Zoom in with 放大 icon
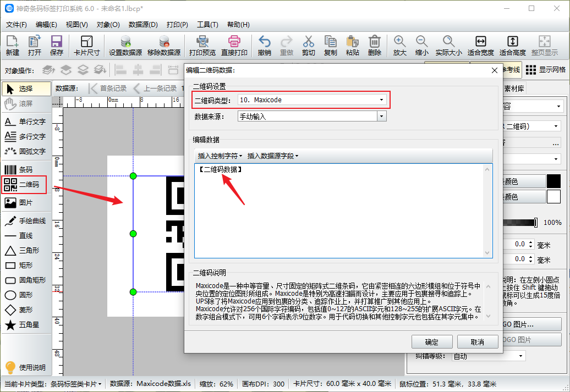570x392 pixels. (399, 46)
